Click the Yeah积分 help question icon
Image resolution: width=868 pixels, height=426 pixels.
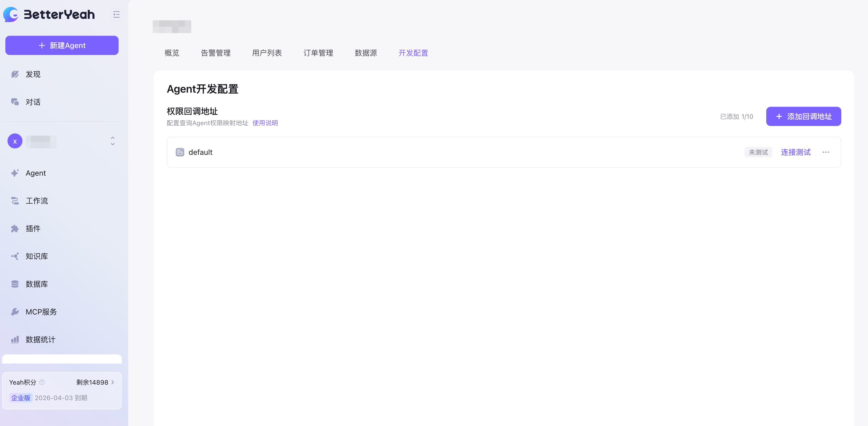42,382
